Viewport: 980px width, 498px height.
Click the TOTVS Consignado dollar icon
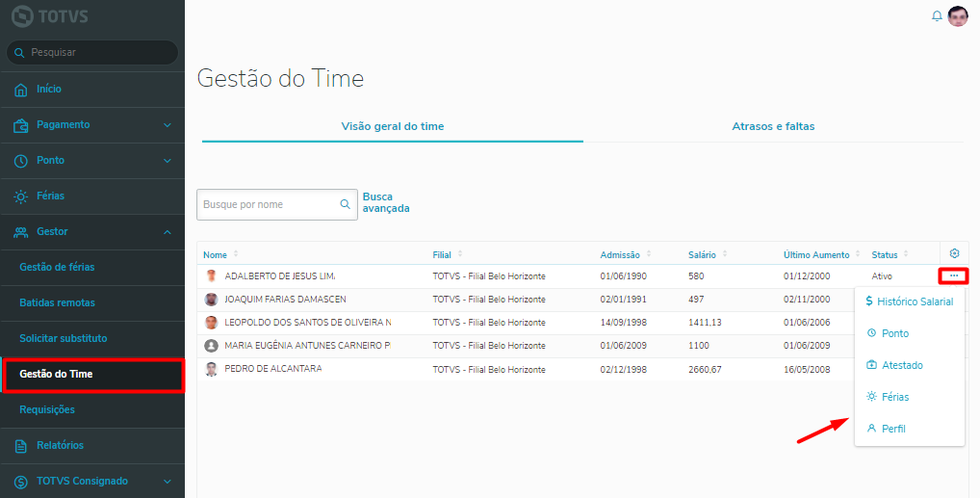pyautogui.click(x=20, y=482)
